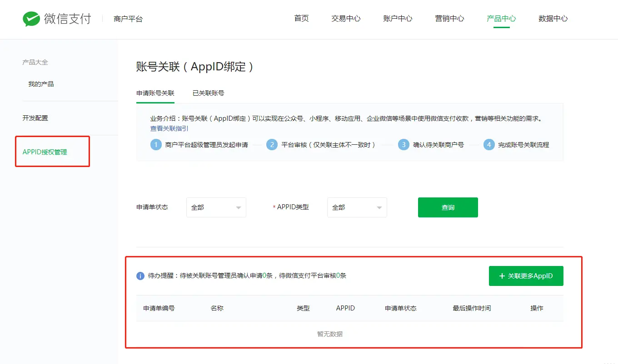618x364 pixels.
Task: Click the WeChat Pay green logo icon
Action: pyautogui.click(x=31, y=19)
